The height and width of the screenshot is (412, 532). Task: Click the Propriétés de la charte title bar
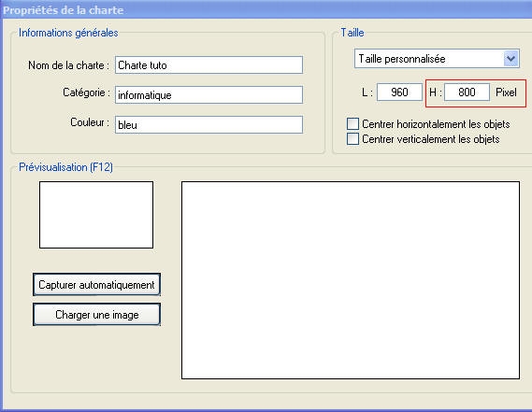pos(266,9)
